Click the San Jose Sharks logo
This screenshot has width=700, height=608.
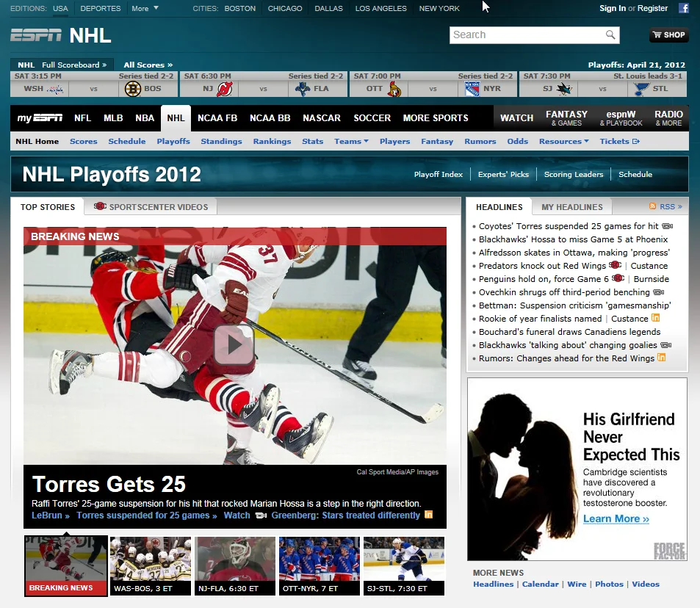click(564, 90)
